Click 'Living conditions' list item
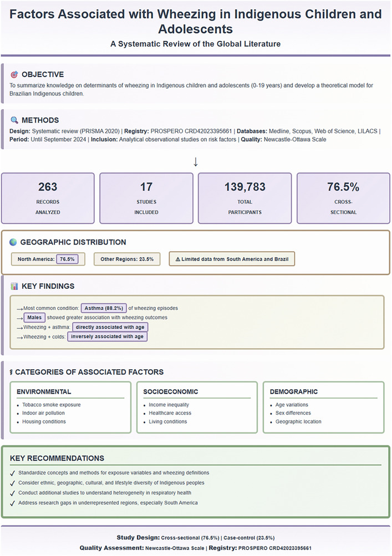The image size is (392, 556). coord(168,422)
